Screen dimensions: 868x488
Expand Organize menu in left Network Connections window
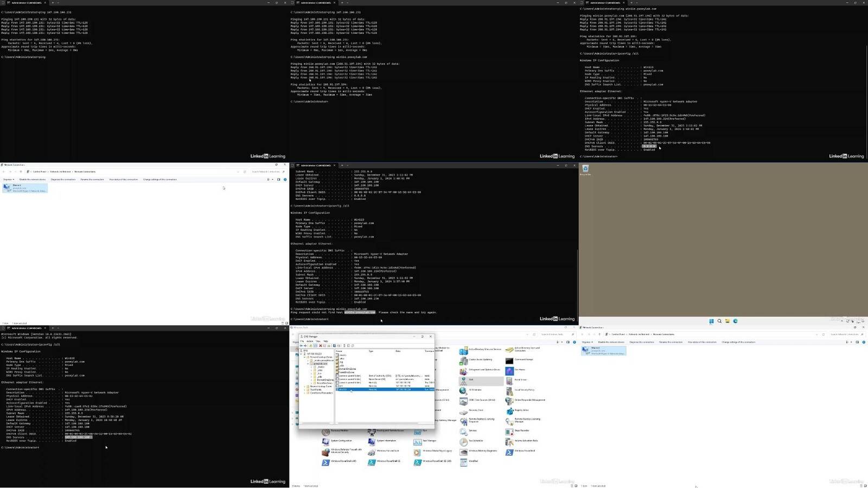[9, 179]
